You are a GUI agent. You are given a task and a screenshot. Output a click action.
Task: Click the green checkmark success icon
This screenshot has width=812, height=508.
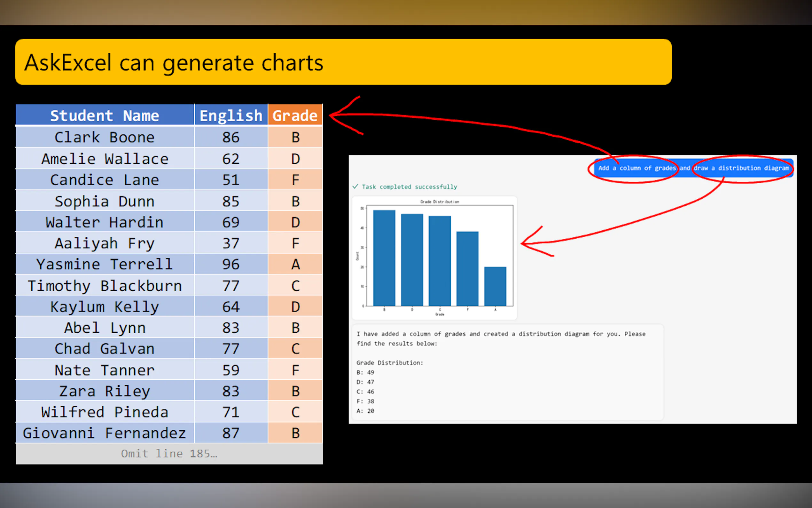(355, 187)
